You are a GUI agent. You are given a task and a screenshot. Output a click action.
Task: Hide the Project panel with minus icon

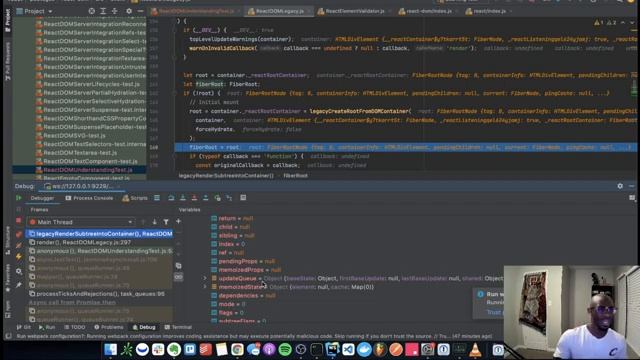coord(140,11)
